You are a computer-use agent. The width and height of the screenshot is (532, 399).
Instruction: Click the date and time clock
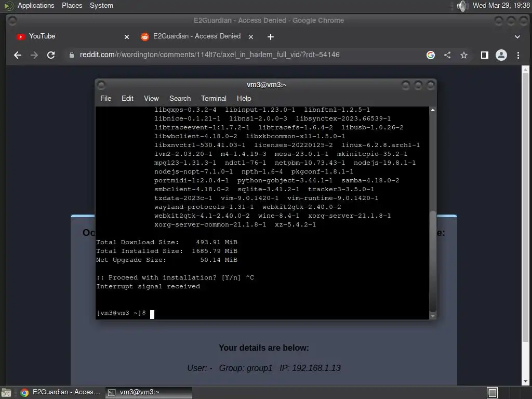501,5
